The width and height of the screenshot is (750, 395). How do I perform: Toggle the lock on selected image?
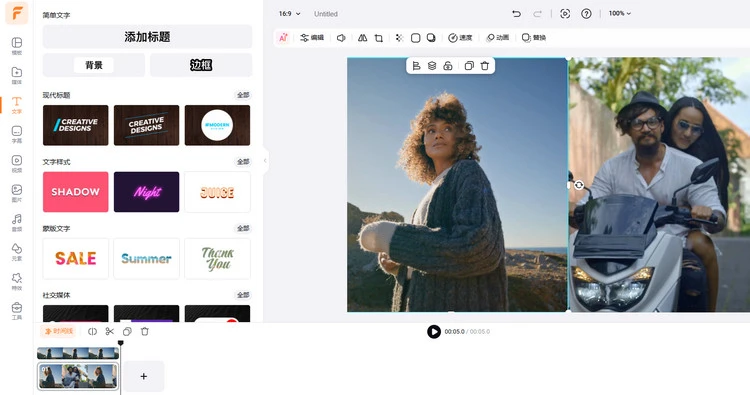(448, 66)
